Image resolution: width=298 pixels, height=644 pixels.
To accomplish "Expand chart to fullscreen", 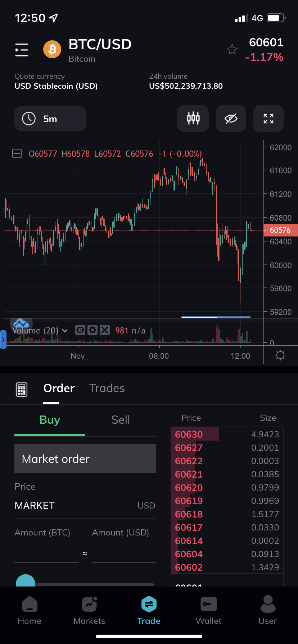I will (x=268, y=118).
